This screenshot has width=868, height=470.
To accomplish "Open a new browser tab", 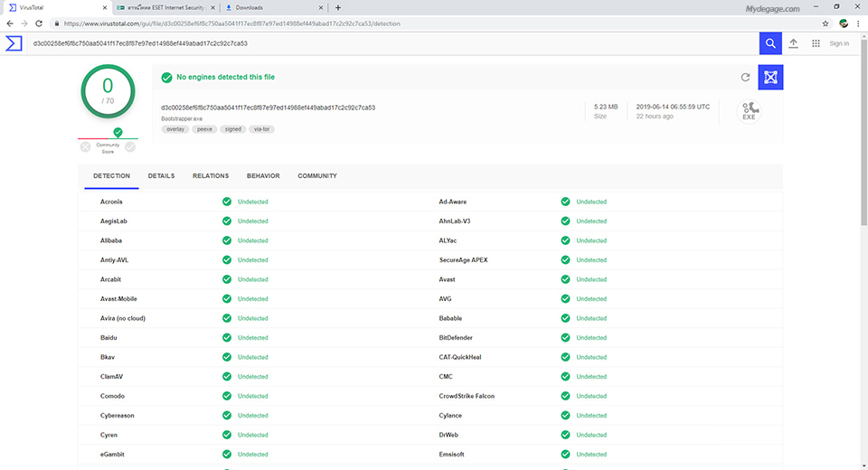I will [x=337, y=8].
